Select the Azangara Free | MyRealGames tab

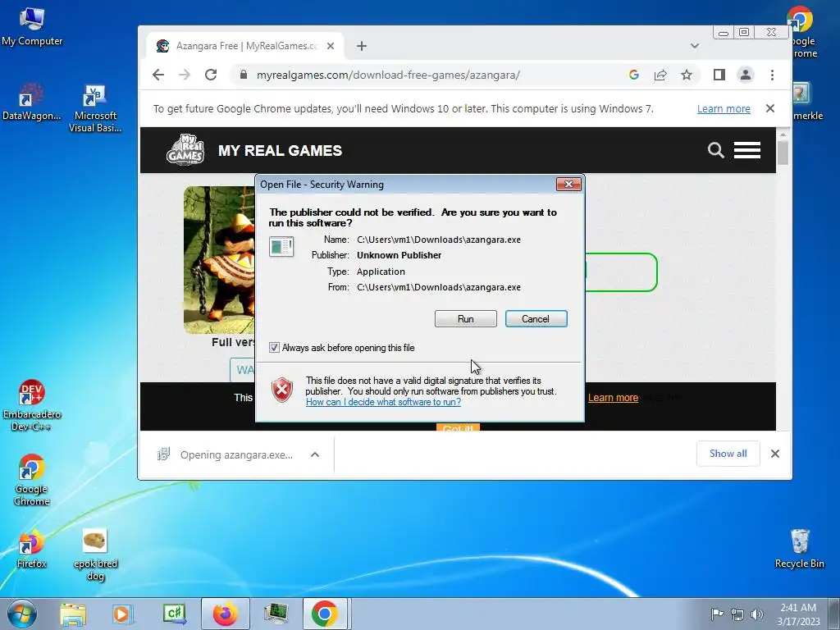(x=244, y=46)
